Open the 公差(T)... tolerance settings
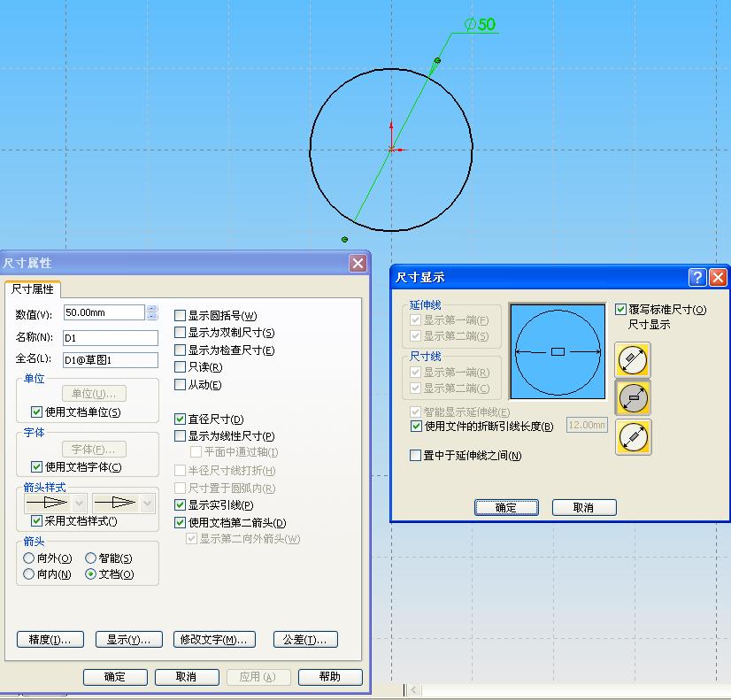Screen dimensions: 731x700 (x=305, y=640)
